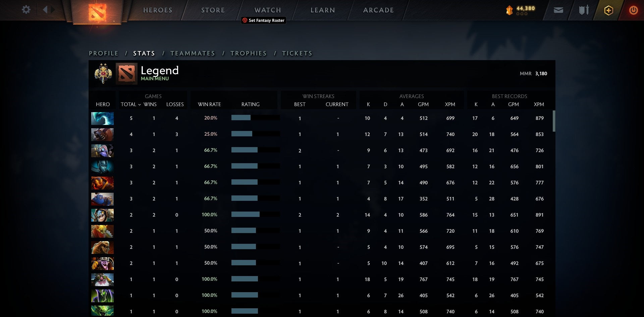The width and height of the screenshot is (644, 317).
Task: Click the MMR value 3,180
Action: tap(540, 73)
